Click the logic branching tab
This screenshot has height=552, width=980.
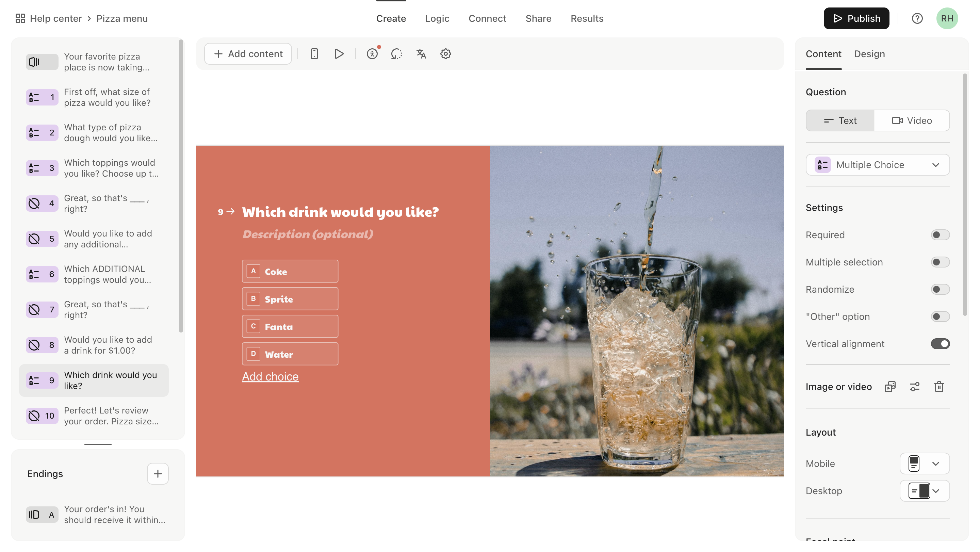click(438, 18)
